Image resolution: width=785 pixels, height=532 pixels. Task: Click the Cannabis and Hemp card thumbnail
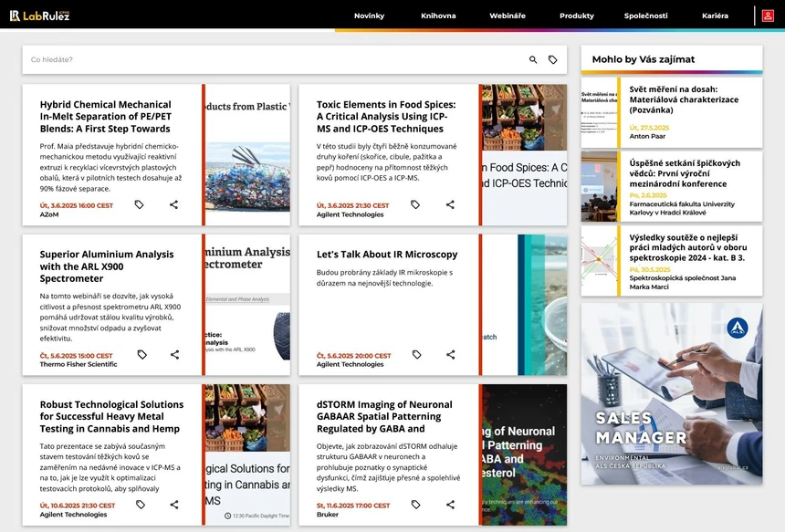click(247, 455)
